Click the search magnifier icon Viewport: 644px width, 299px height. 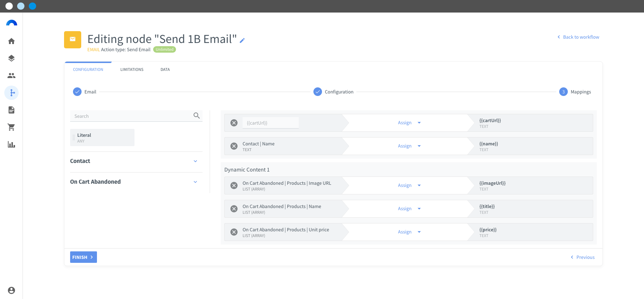(196, 116)
